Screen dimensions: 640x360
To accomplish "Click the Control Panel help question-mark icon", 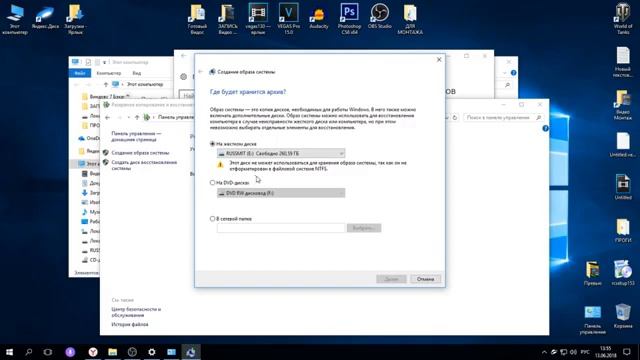I will pyautogui.click(x=545, y=129).
